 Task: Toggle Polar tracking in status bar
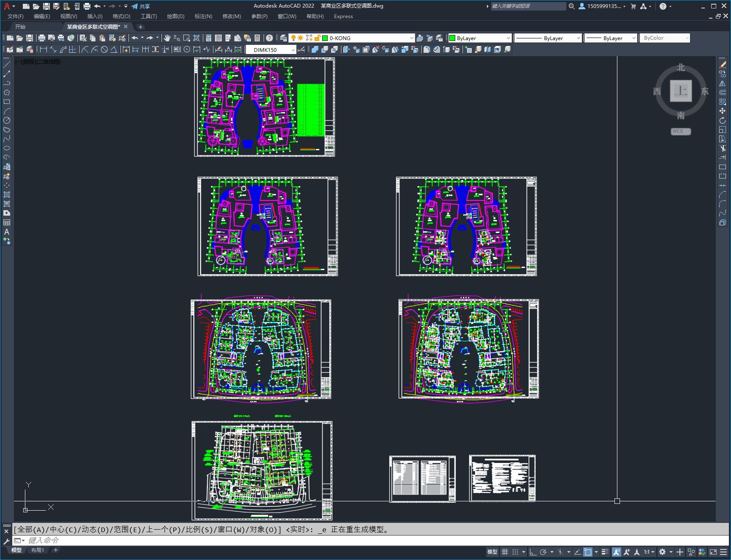tap(543, 552)
